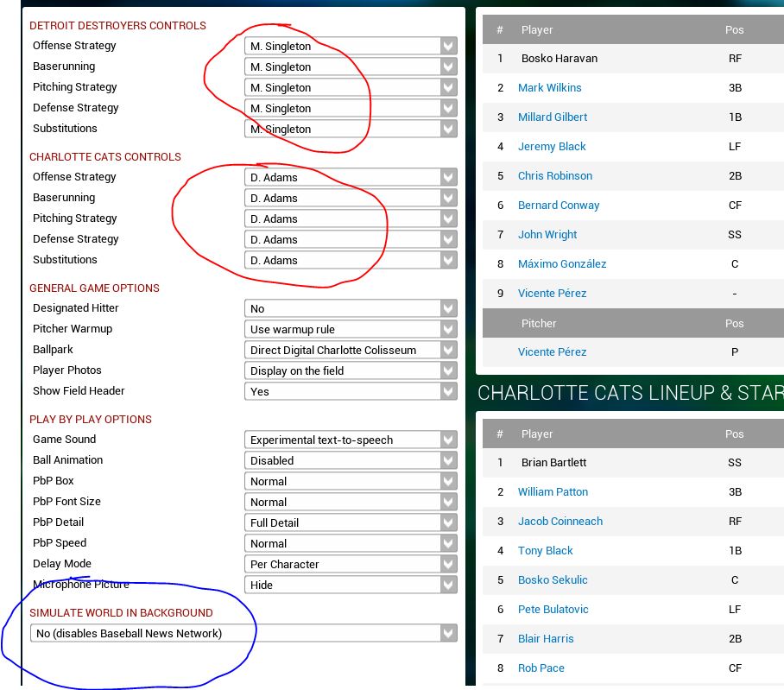Click the Charlotte Cats Lineup heading
Viewport: 784px width, 690px height.
630,393
